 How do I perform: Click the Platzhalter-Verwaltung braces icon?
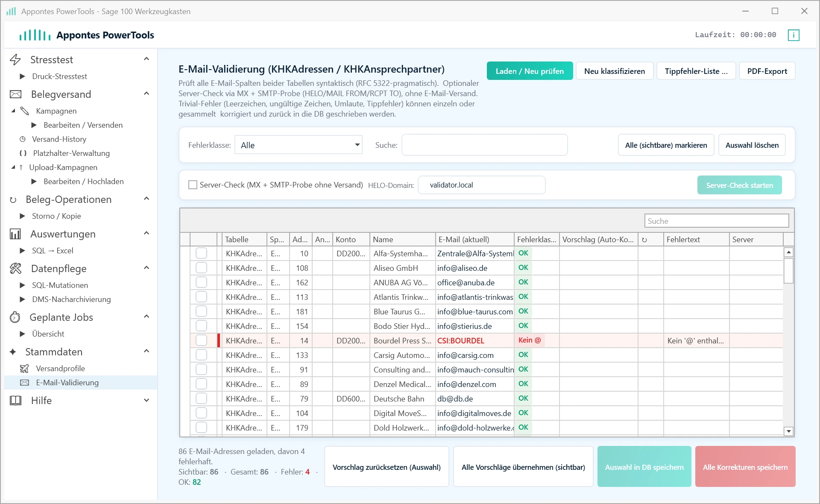coord(23,153)
